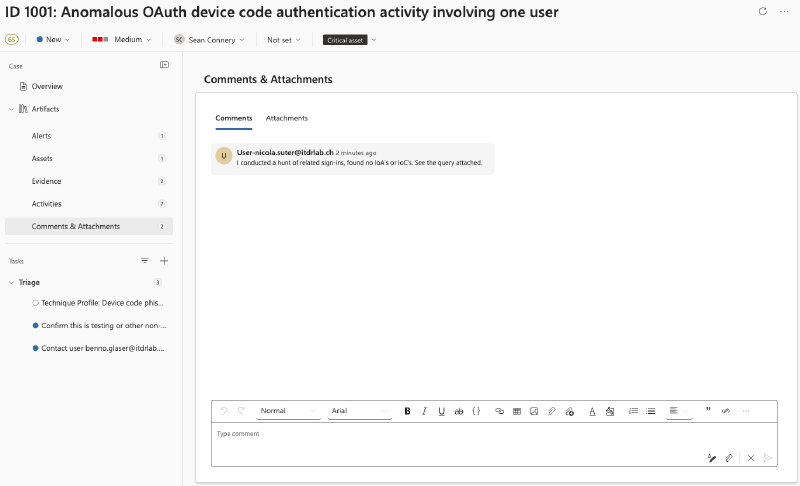This screenshot has height=486, width=800.
Task: Collapse the Triage task group
Action: click(x=11, y=283)
